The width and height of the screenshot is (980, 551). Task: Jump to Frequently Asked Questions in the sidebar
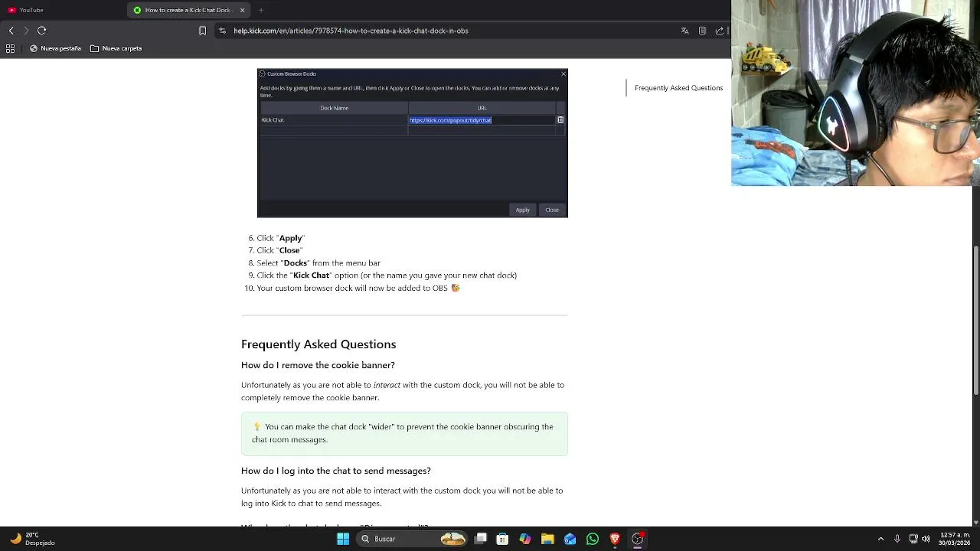(678, 88)
